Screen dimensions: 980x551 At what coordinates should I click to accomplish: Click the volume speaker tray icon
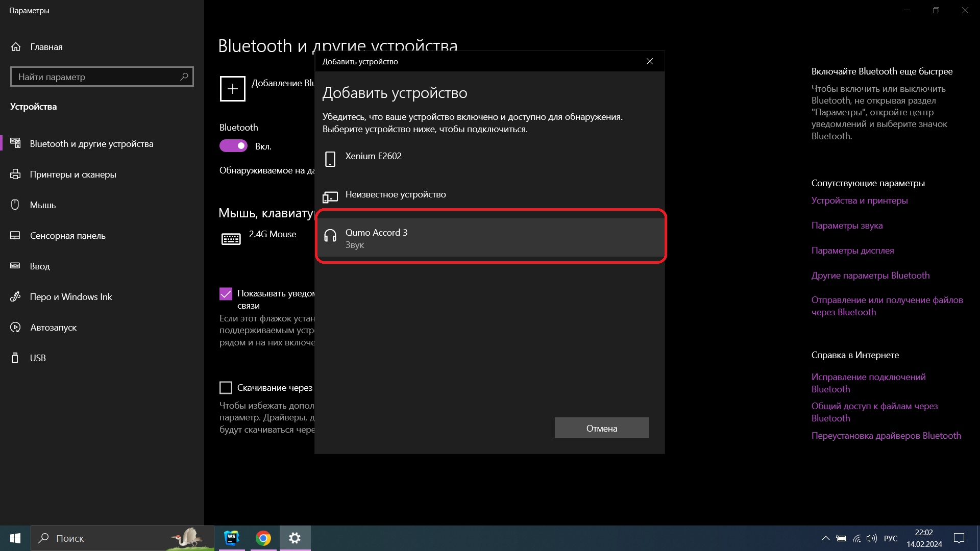click(872, 538)
